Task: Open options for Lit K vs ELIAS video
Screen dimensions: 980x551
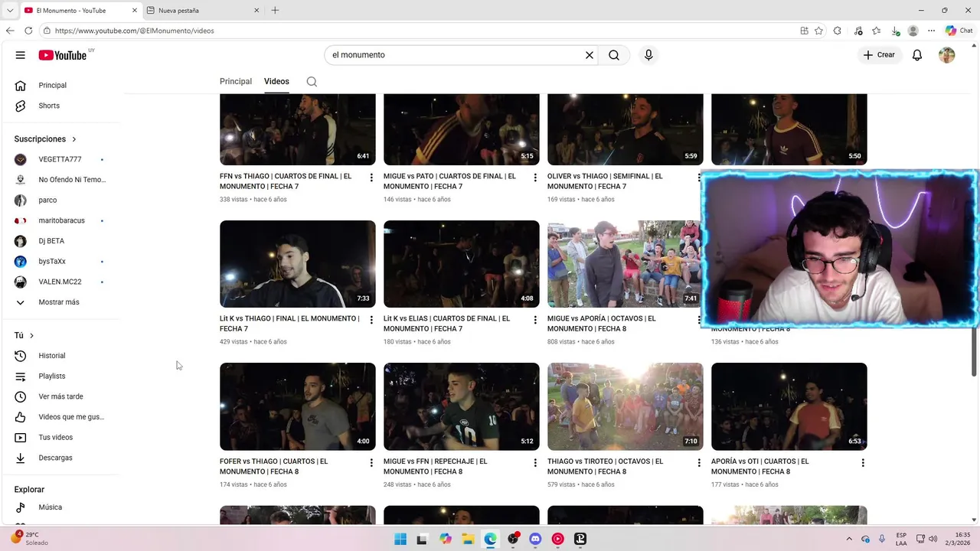Action: click(535, 320)
